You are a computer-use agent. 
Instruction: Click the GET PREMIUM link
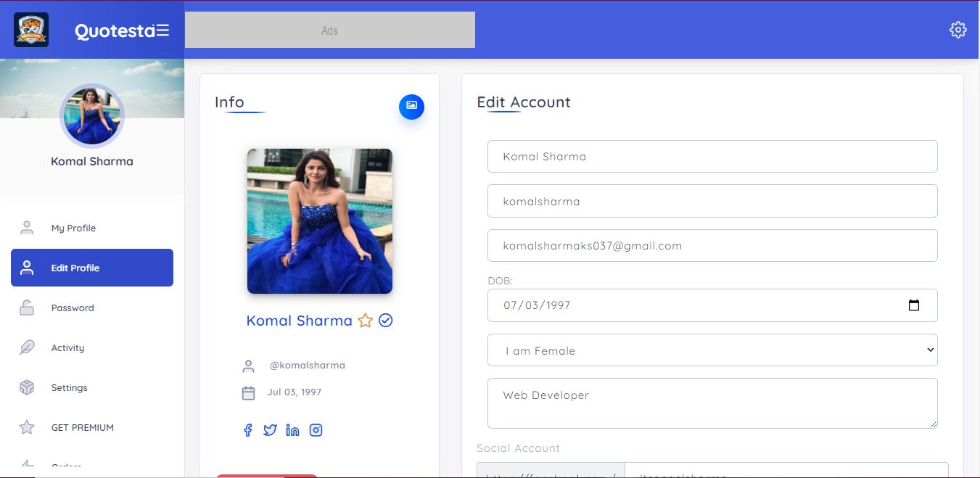coord(82,427)
